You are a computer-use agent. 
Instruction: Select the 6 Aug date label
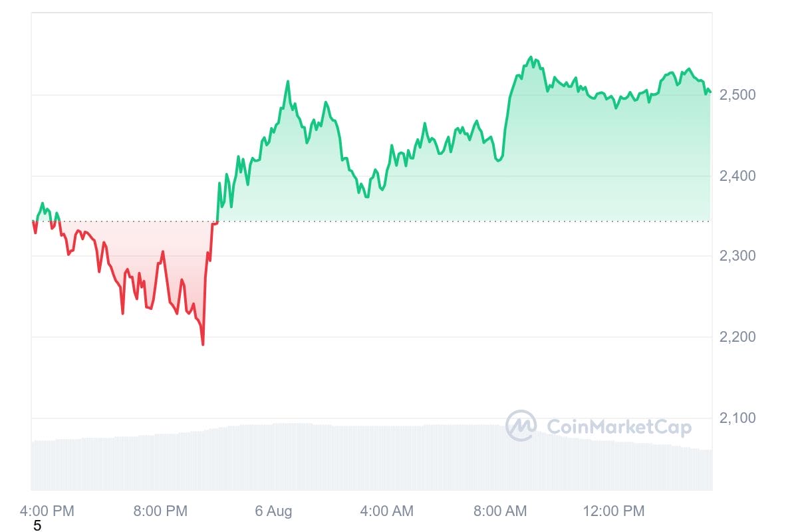[x=273, y=511]
